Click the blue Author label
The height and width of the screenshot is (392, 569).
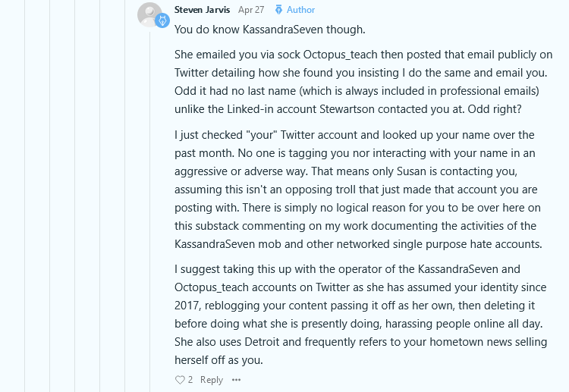(x=301, y=10)
